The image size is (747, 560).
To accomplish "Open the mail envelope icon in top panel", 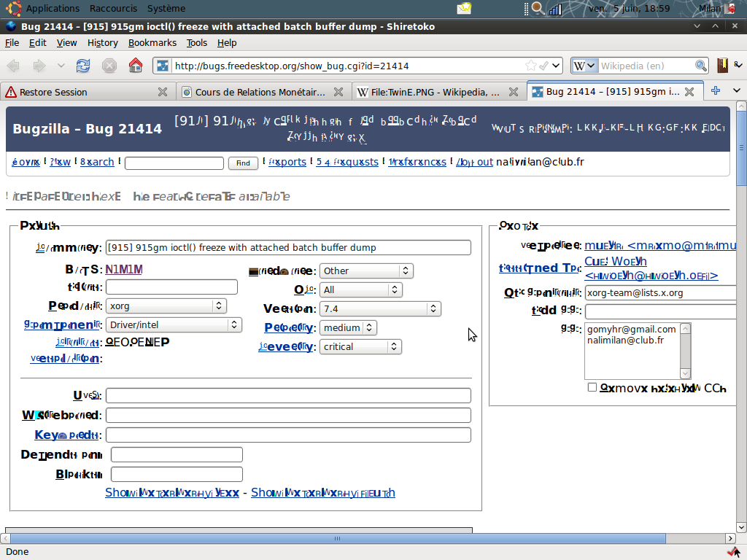I will pos(464,9).
